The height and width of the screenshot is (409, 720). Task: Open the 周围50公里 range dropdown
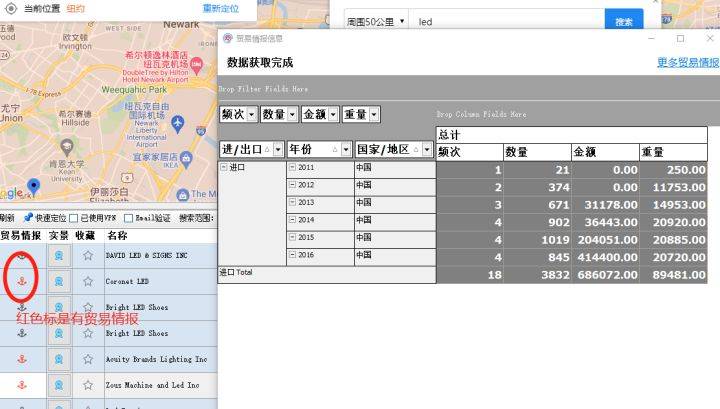pyautogui.click(x=375, y=20)
